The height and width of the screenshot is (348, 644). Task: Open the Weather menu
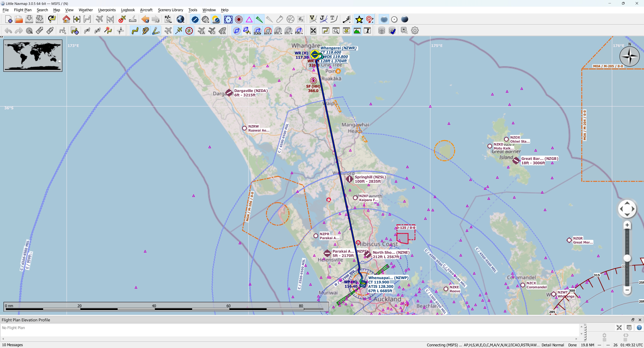point(86,10)
